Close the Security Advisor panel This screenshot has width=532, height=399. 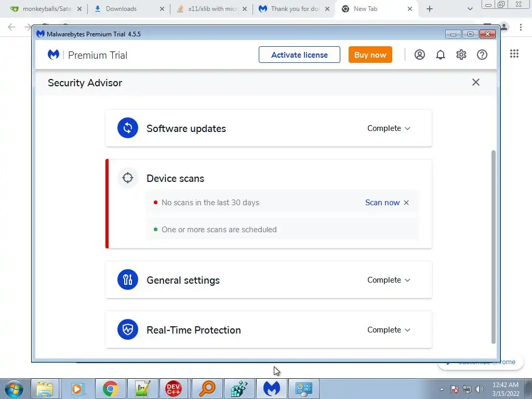(x=476, y=82)
